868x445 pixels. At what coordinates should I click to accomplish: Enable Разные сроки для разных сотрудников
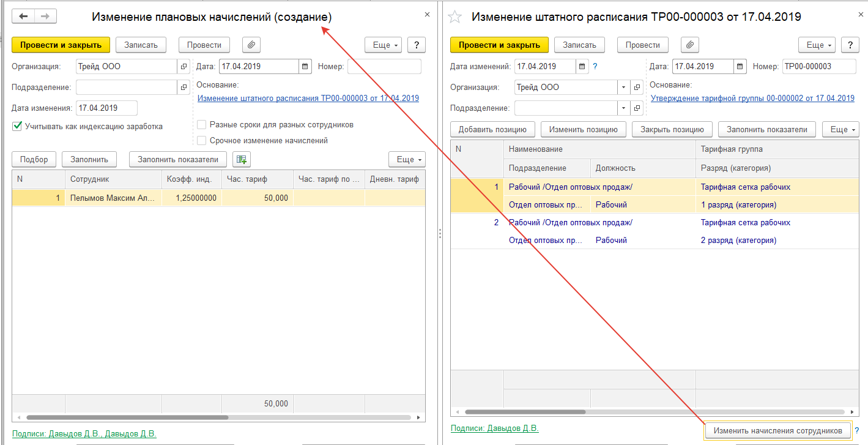click(201, 125)
